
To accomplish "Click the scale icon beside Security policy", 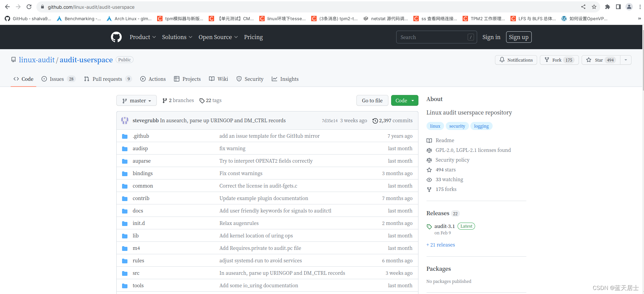I will (429, 160).
